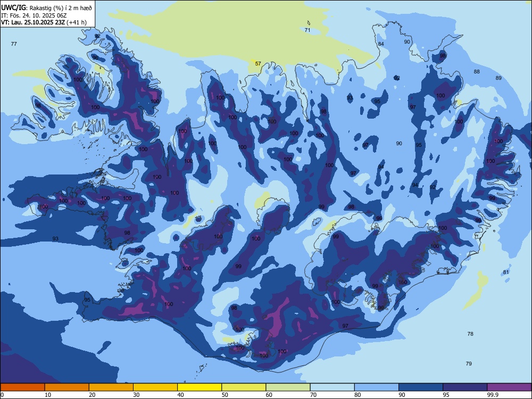Choose the medium blue 90–95 legend swatch
Screen dimensions: 532x399
[421, 387]
